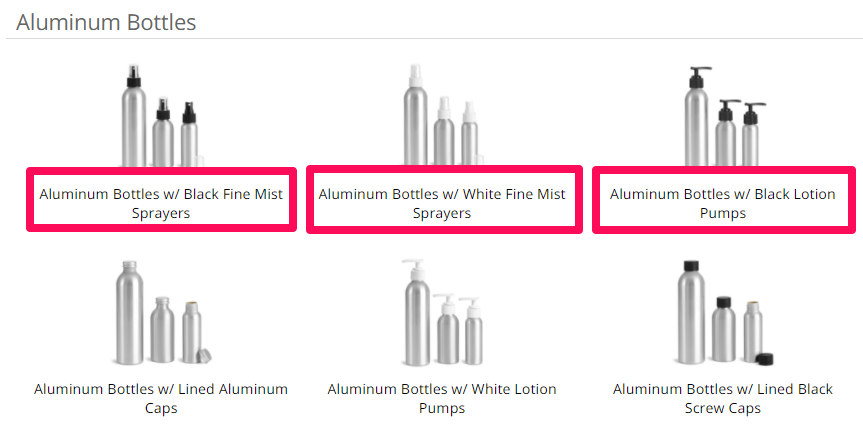This screenshot has height=440, width=863.
Task: Go to Aluminum Bottles w/ Lined Aluminum Caps link
Action: point(161,398)
